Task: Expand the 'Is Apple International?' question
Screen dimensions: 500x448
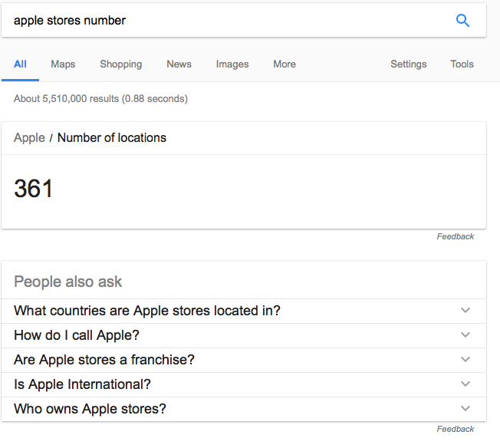Action: point(244,384)
